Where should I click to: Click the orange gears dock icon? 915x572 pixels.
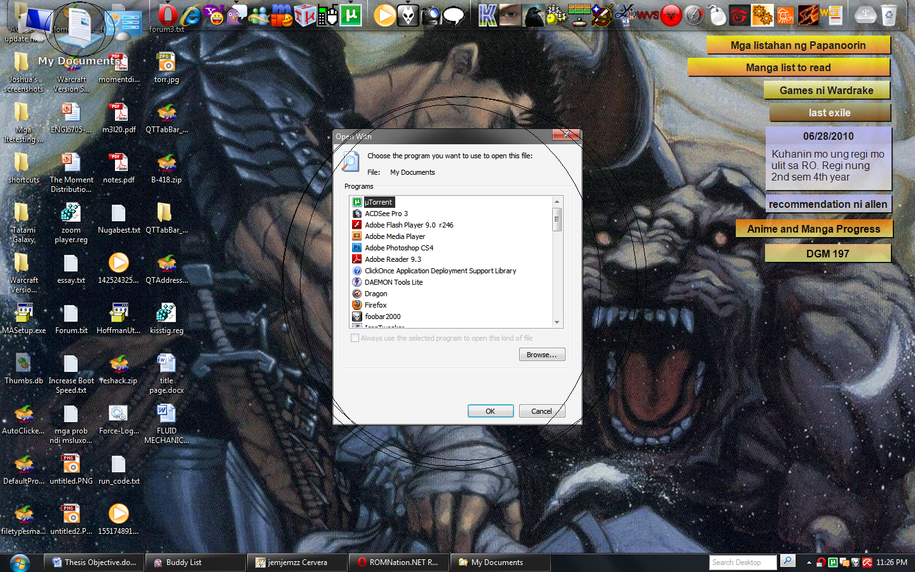(762, 16)
